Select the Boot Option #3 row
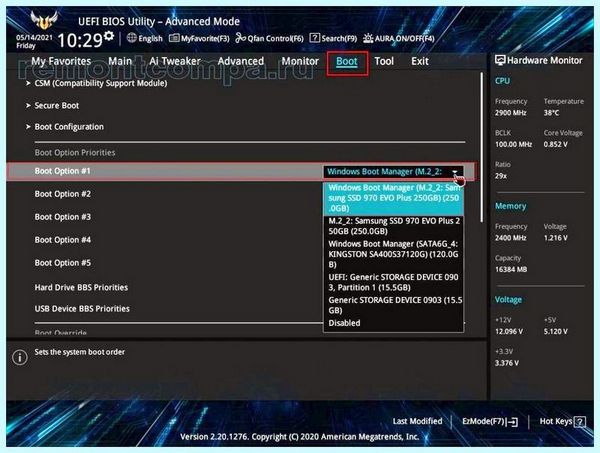Viewport: 600px width, 453px height. point(240,217)
